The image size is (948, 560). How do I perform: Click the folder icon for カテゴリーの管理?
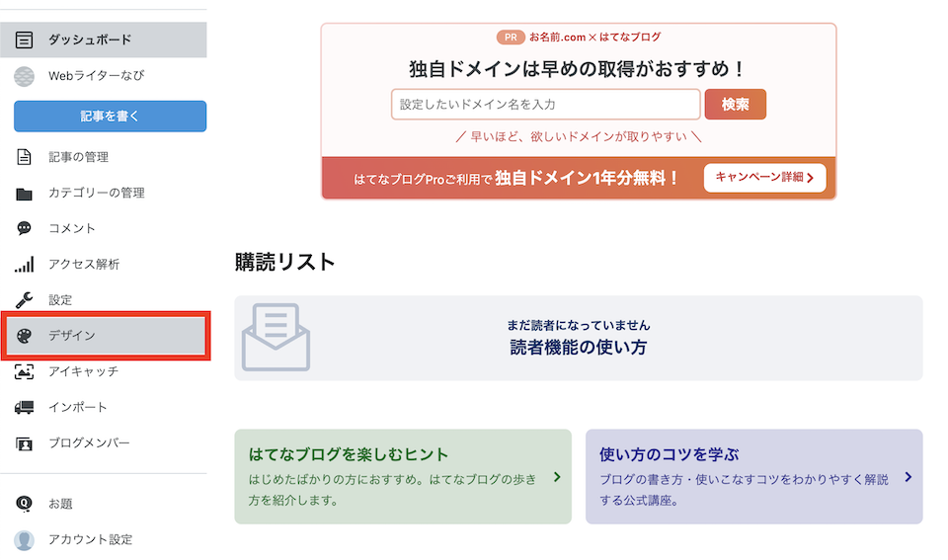[x=25, y=194]
